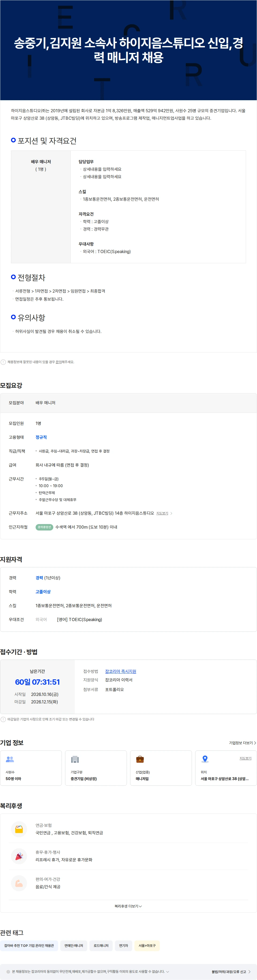Click the 매니저업 industry text
The height and width of the screenshot is (980, 257).
point(142,779)
